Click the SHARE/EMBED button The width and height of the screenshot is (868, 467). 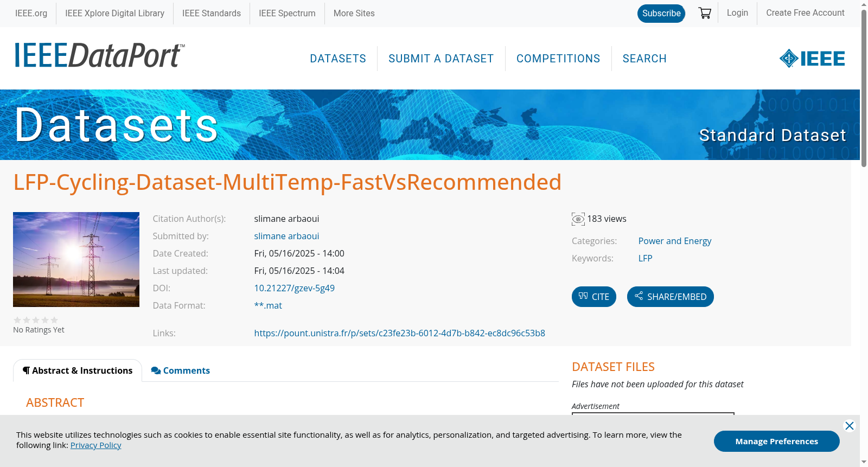tap(671, 297)
